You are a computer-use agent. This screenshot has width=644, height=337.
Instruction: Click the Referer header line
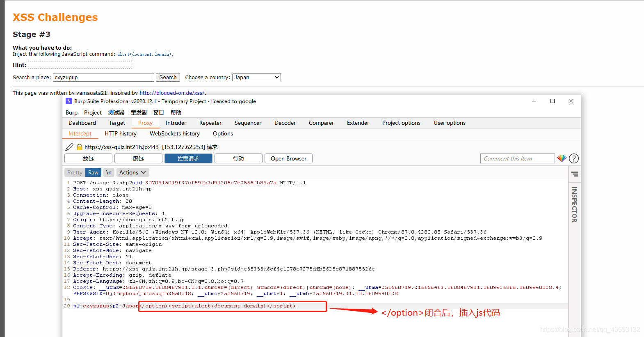[x=224, y=269]
